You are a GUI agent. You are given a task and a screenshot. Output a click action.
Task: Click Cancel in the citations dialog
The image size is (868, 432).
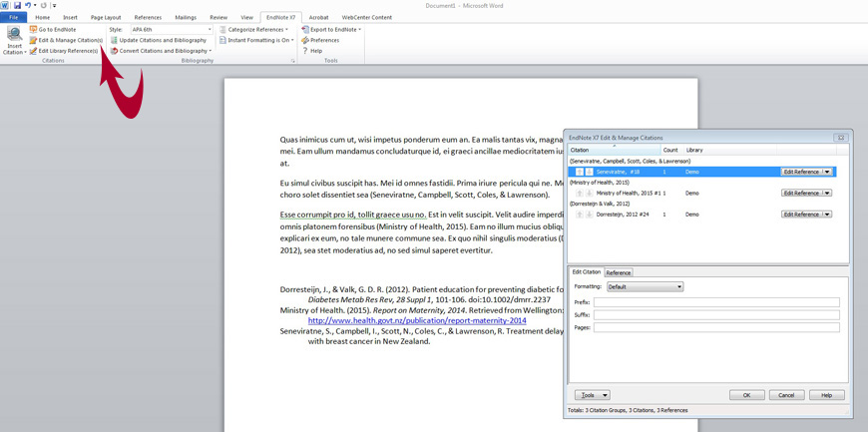point(786,395)
